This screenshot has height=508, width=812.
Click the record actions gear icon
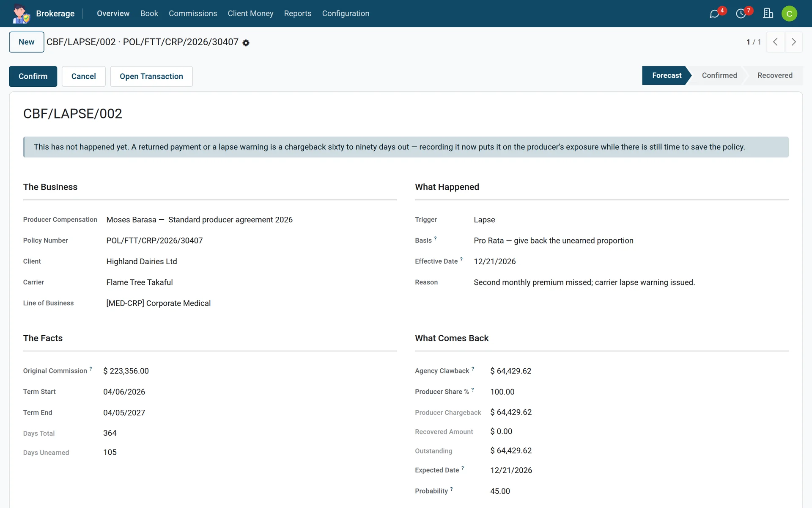(x=246, y=43)
